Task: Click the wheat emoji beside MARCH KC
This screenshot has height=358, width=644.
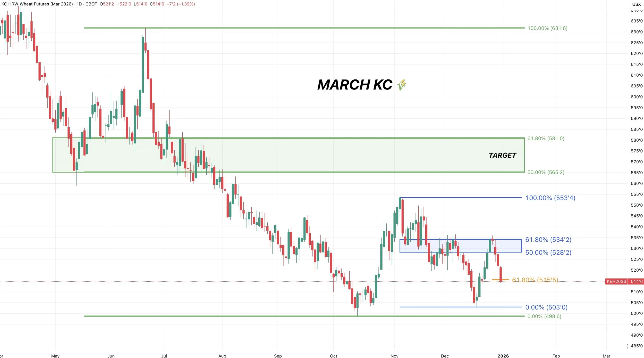Action: (401, 85)
